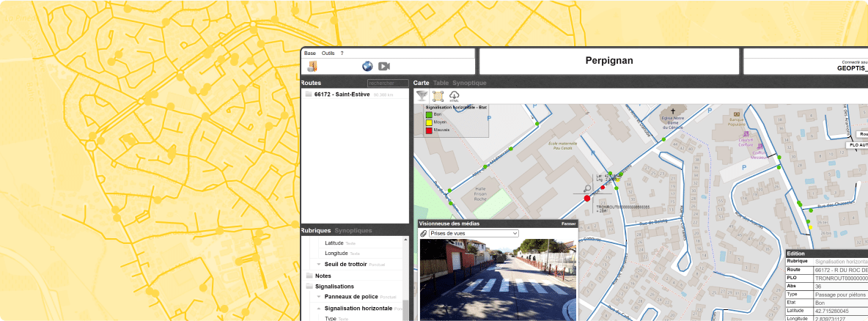Viewport: 868px width, 321px height.
Task: Switch to the Synoptique map tab
Action: pos(469,83)
